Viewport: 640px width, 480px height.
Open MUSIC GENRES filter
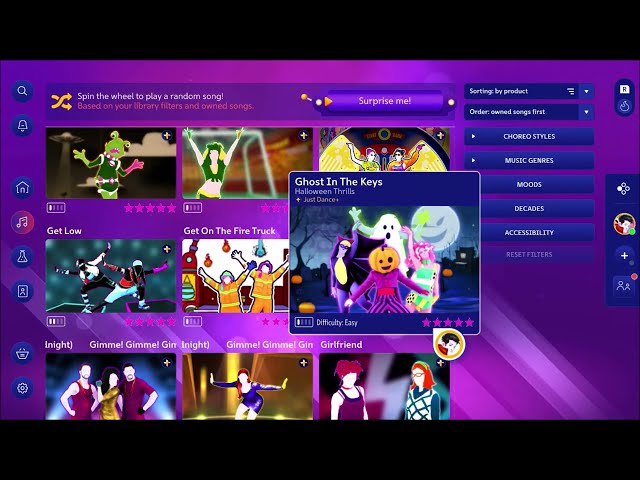click(x=529, y=160)
